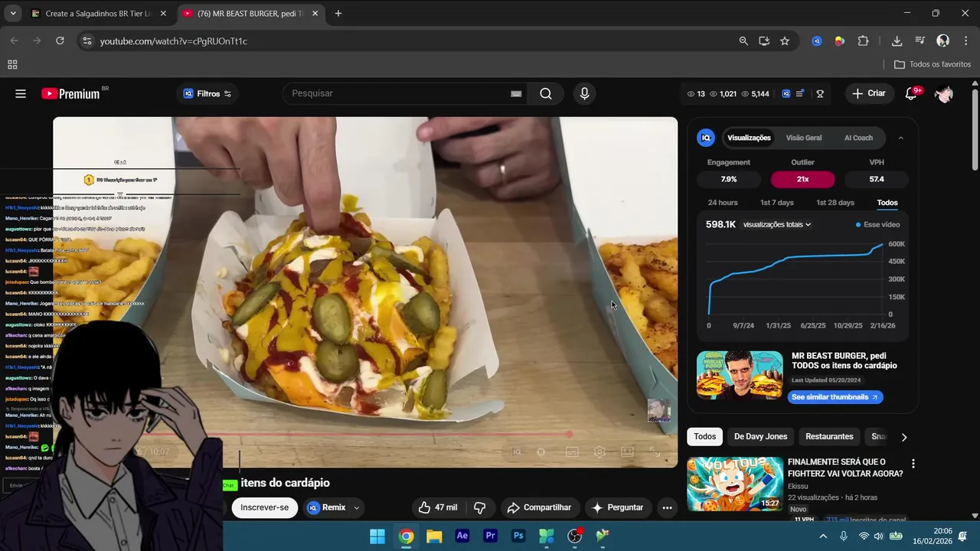Dislike the video
Viewport: 980px width, 551px height.
pyautogui.click(x=480, y=507)
